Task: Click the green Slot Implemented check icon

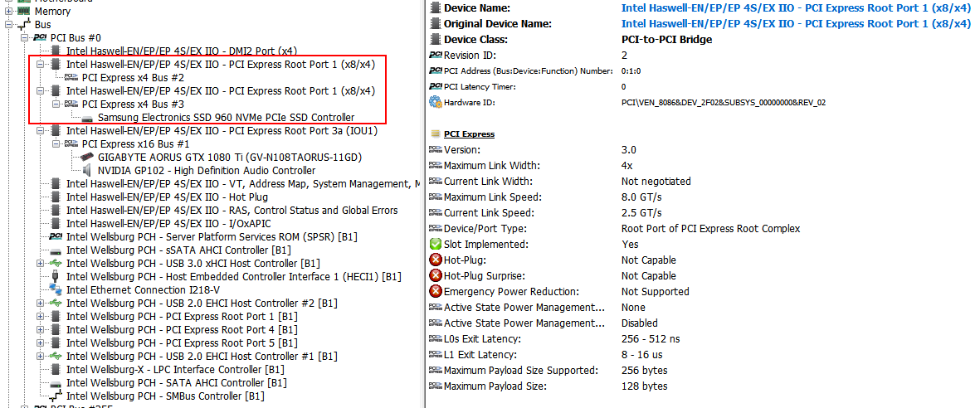Action: tap(435, 245)
